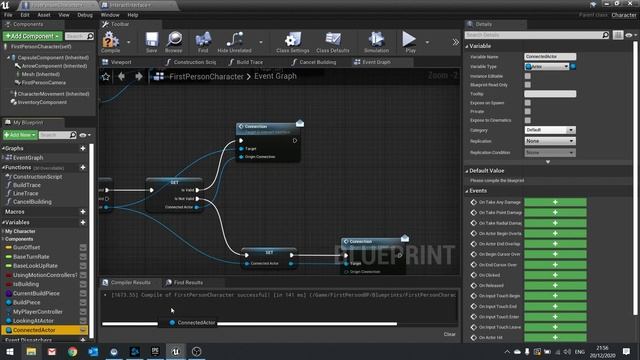This screenshot has height=360, width=640.
Task: Save the blueprint with Save icon
Action: 151,42
